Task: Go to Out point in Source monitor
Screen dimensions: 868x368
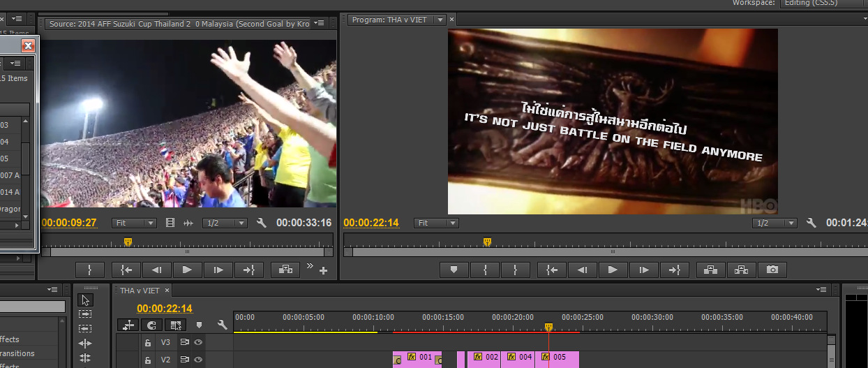Action: click(x=249, y=270)
